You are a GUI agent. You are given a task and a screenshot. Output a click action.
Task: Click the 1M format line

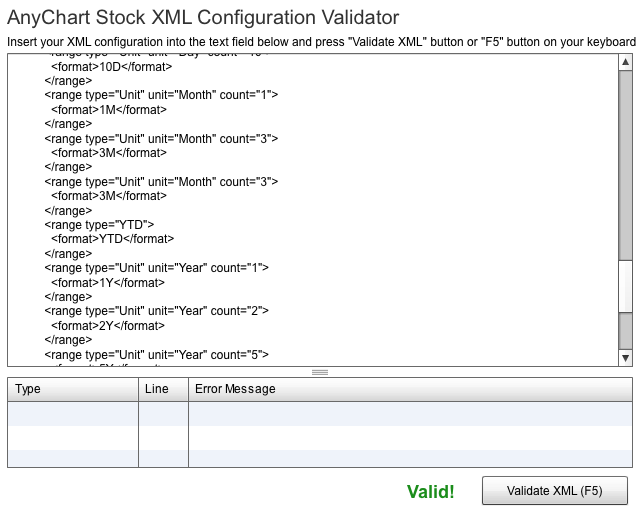(109, 110)
